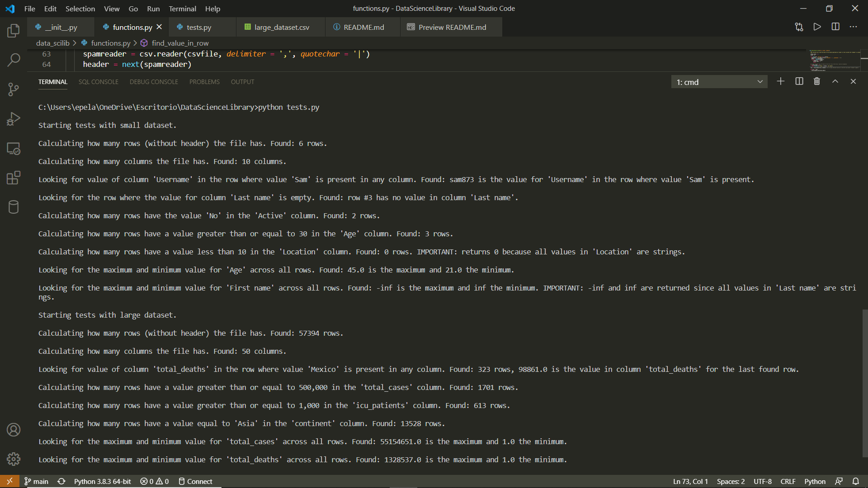The width and height of the screenshot is (868, 488).
Task: Click the terminal vertical scrollbar
Action: (x=864, y=383)
